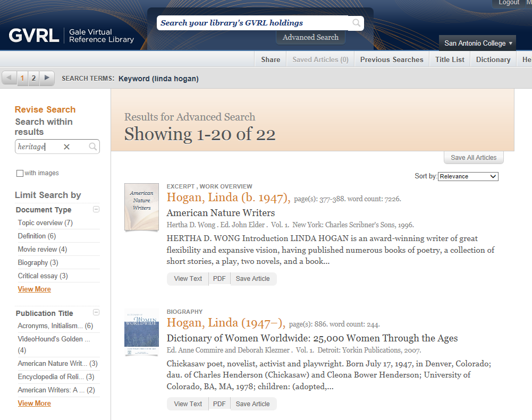The height and width of the screenshot is (420, 532).
Task: Open Previous Searches
Action: tap(392, 59)
